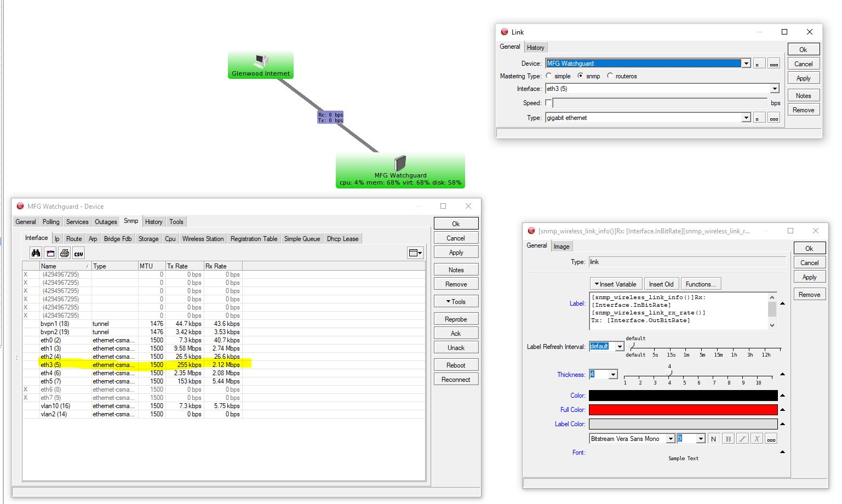The height and width of the screenshot is (504, 842).
Task: Set font style to Normal (N)
Action: pos(713,439)
